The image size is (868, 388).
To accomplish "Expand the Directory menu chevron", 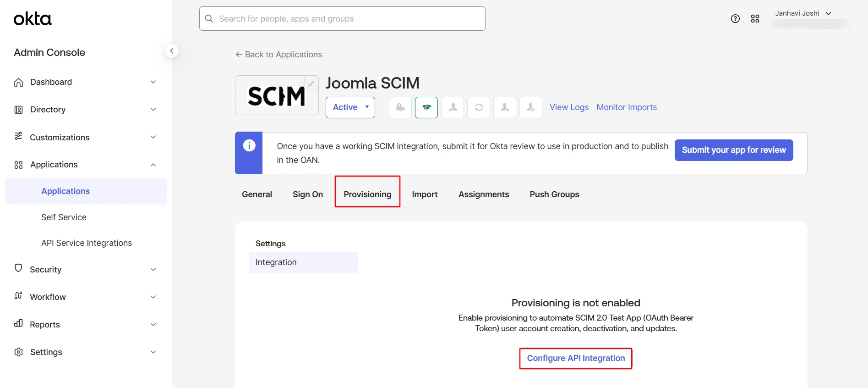I will click(x=153, y=110).
